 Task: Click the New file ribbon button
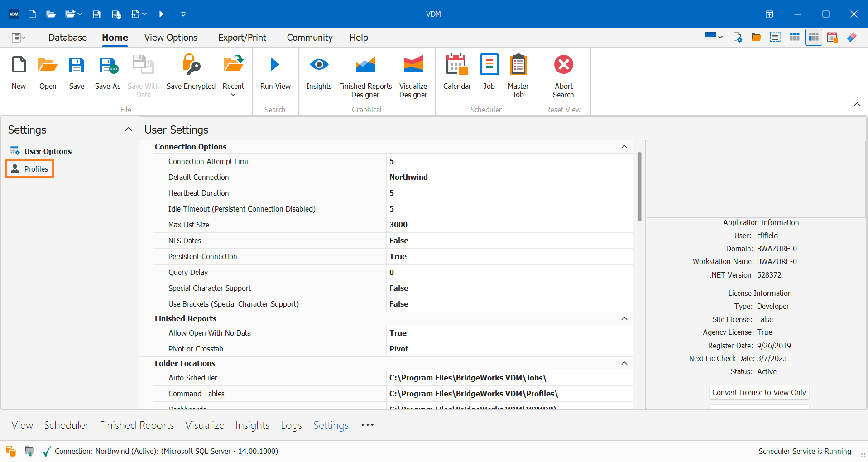click(19, 72)
